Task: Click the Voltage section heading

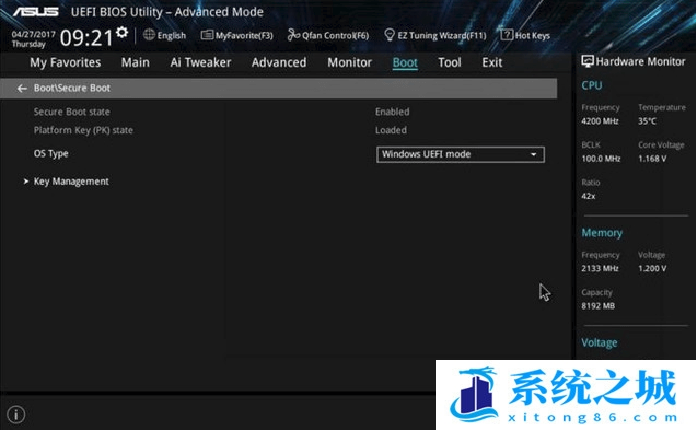Action: (x=599, y=343)
